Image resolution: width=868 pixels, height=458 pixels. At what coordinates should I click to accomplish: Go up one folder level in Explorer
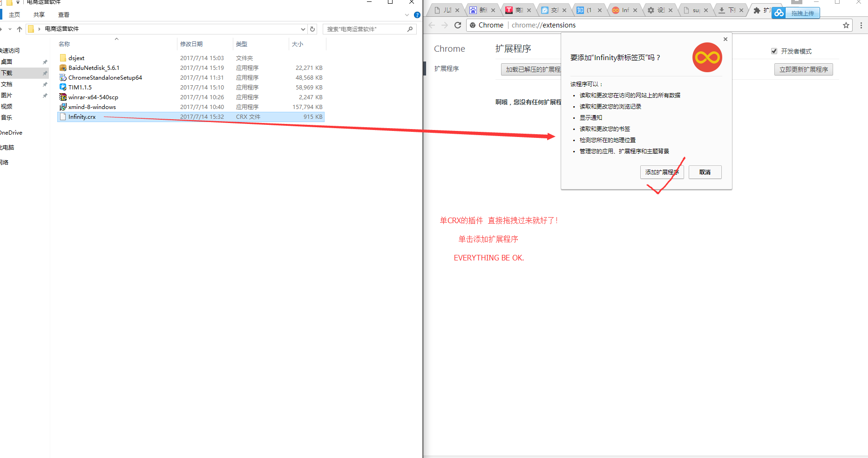click(20, 29)
